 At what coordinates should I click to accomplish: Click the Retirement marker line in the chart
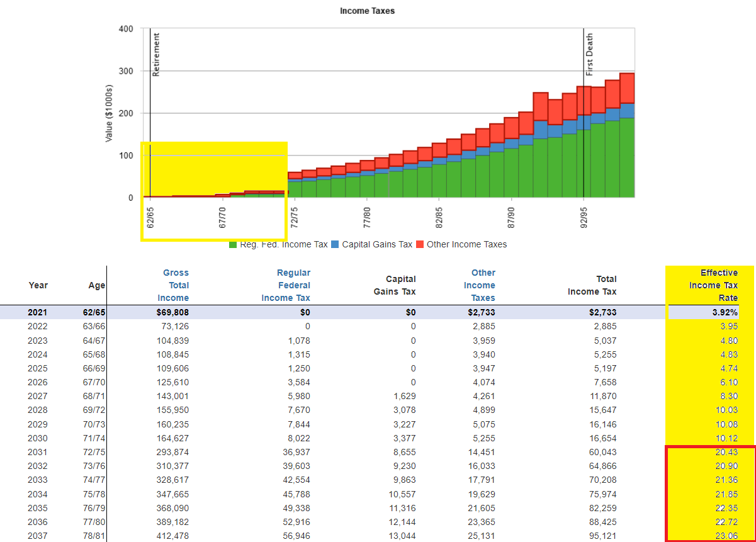150,126
